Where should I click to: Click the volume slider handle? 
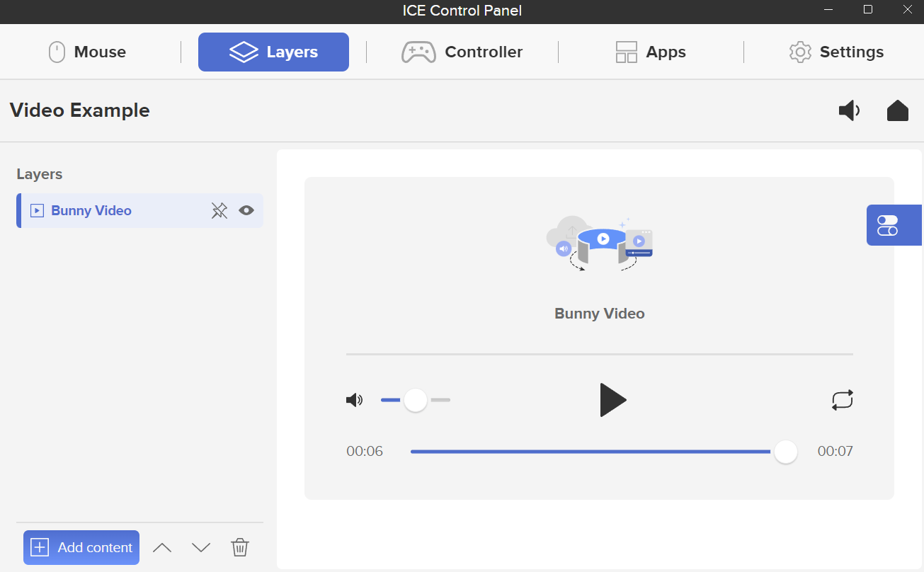pos(415,399)
